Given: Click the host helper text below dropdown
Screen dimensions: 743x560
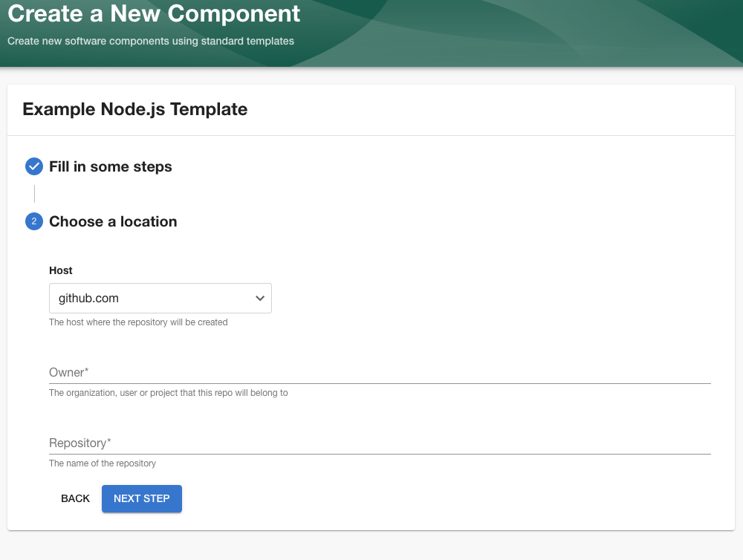Looking at the screenshot, I should tap(138, 322).
